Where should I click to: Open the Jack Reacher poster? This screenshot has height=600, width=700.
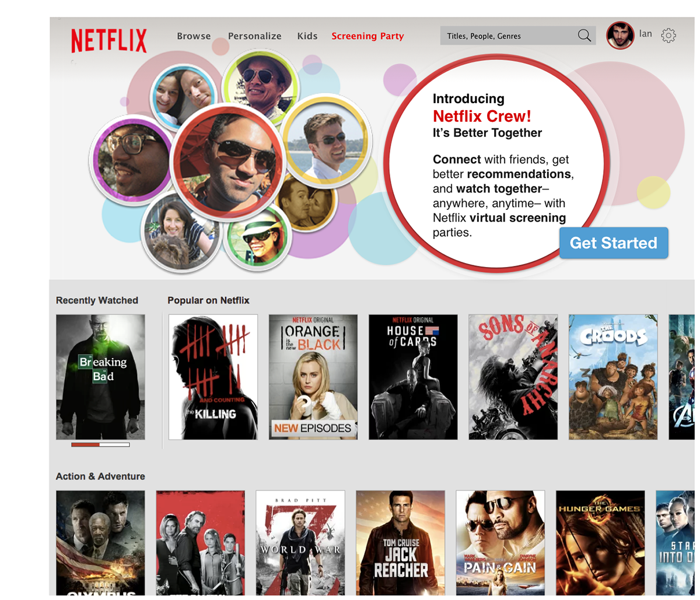coord(400,543)
